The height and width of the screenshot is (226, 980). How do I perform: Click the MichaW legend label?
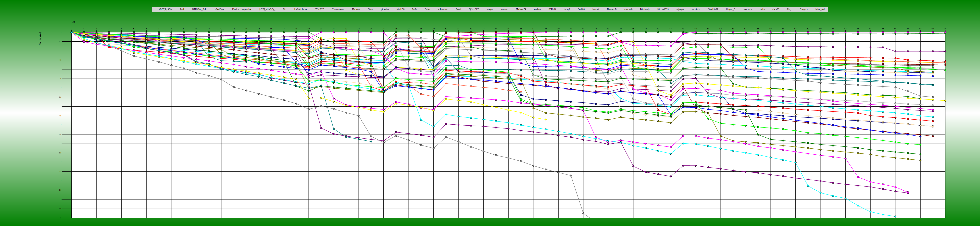[x=356, y=9]
